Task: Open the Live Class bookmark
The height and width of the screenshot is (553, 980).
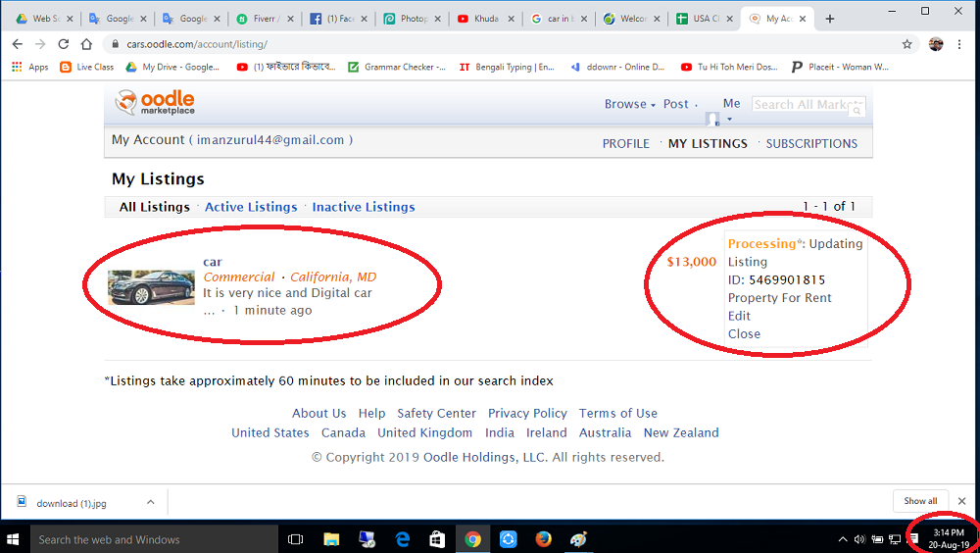Action: point(87,67)
